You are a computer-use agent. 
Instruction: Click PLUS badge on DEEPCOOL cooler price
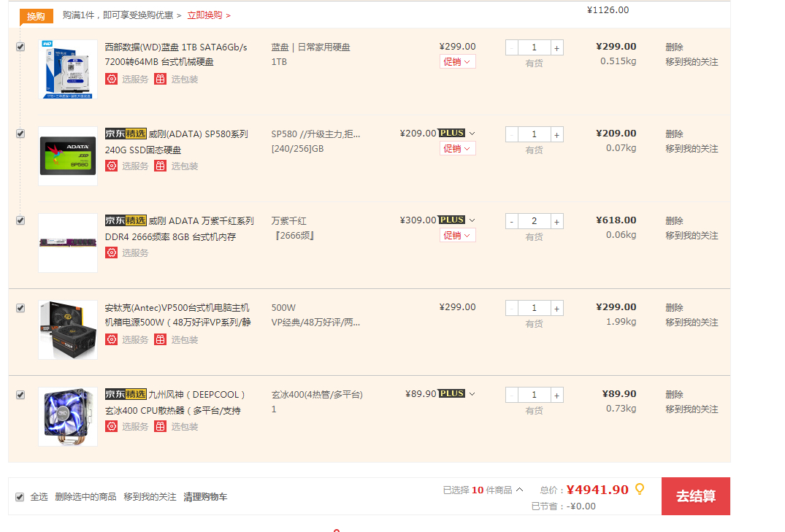click(x=452, y=393)
